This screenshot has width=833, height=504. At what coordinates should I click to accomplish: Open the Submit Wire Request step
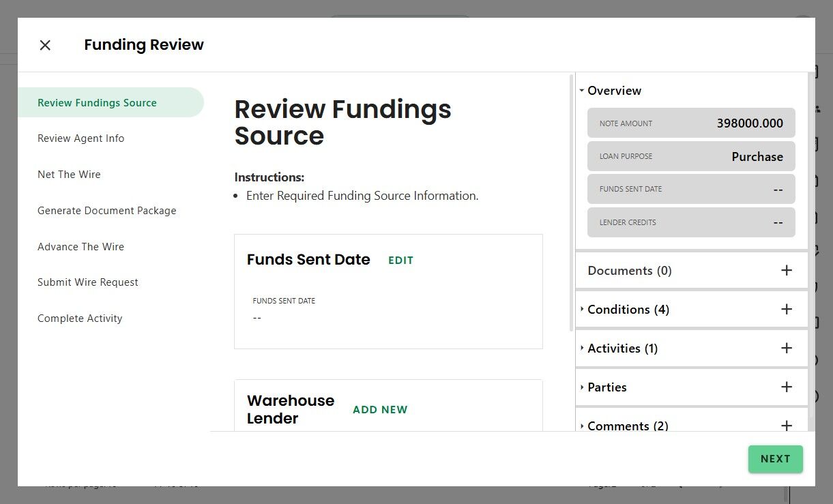point(87,282)
